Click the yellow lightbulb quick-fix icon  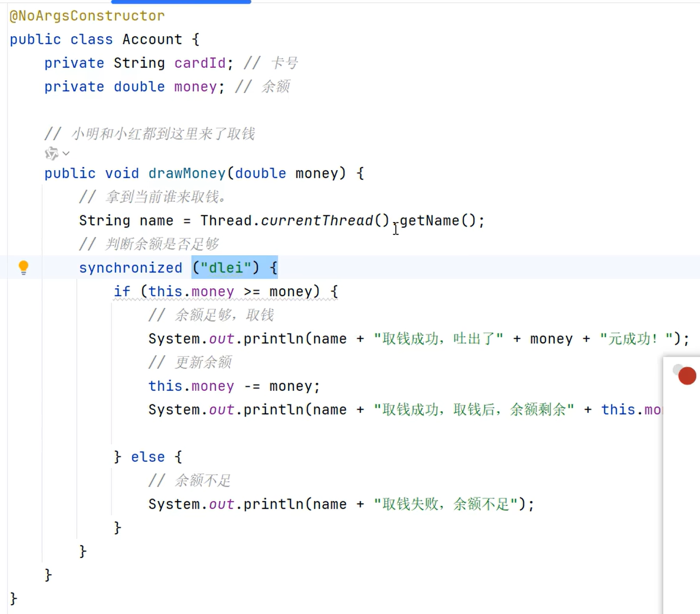(24, 268)
